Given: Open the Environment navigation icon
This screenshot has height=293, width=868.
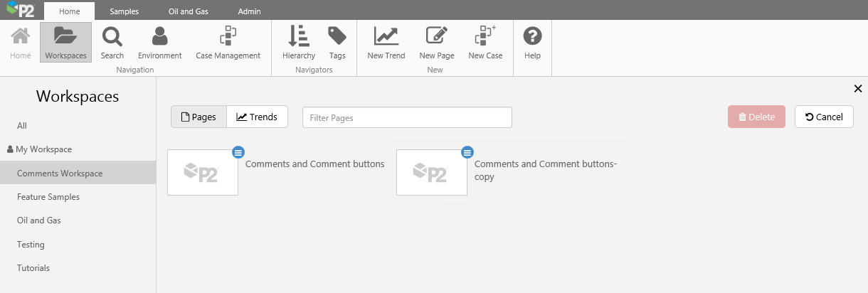Looking at the screenshot, I should tap(160, 42).
